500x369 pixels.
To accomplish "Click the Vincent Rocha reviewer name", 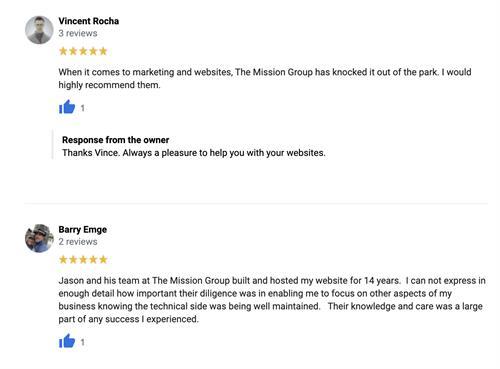I will coord(89,21).
